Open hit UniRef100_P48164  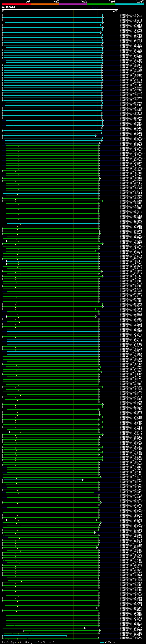tap(131, 575)
